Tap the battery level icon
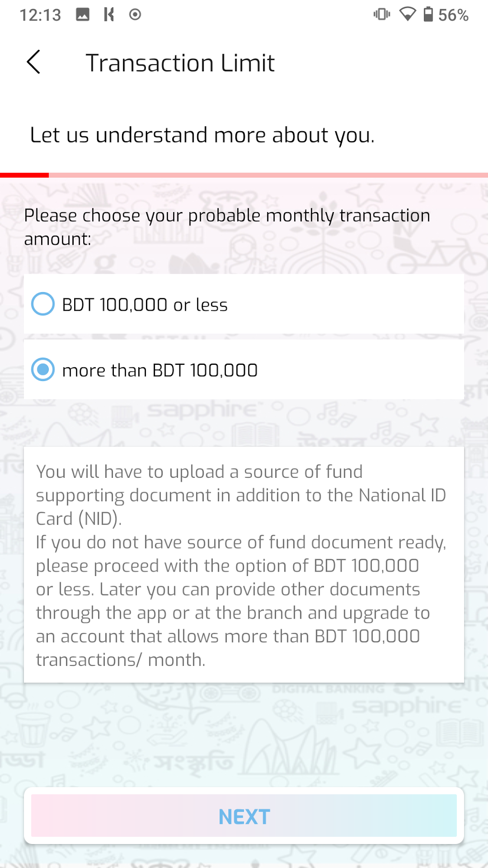The height and width of the screenshot is (868, 488). click(x=428, y=15)
